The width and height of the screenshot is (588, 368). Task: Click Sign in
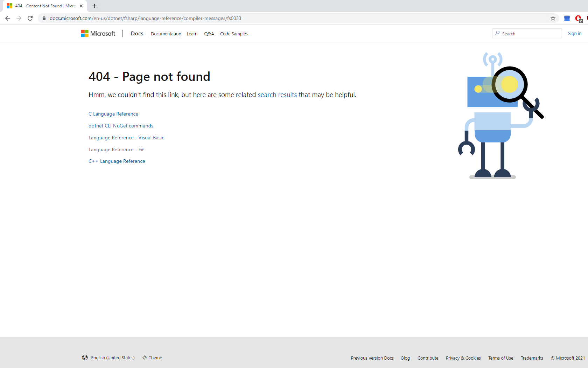(x=574, y=33)
